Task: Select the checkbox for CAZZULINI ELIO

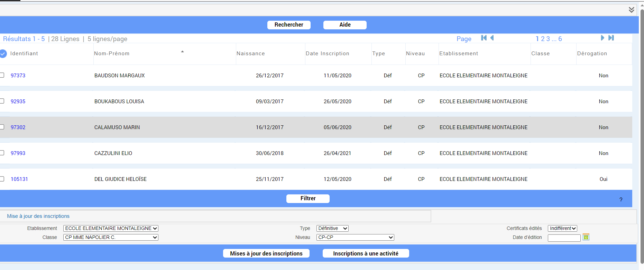Action: pos(2,153)
